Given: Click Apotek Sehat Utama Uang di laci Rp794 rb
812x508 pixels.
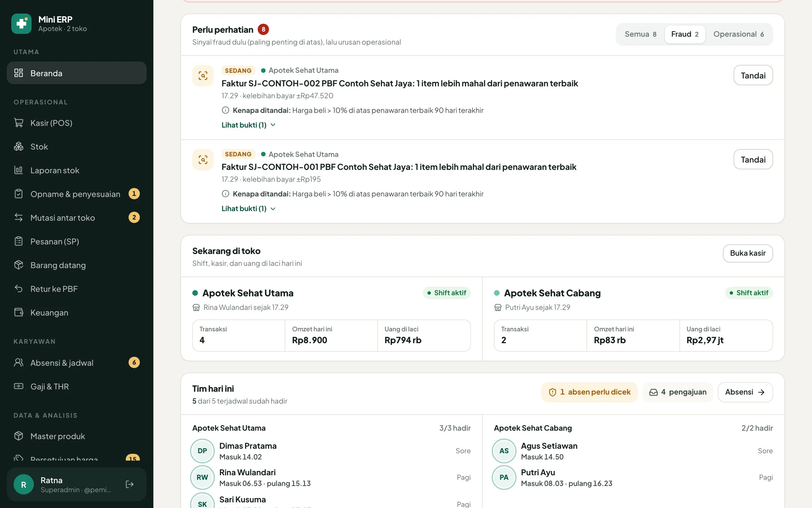Looking at the screenshot, I should click(x=424, y=336).
